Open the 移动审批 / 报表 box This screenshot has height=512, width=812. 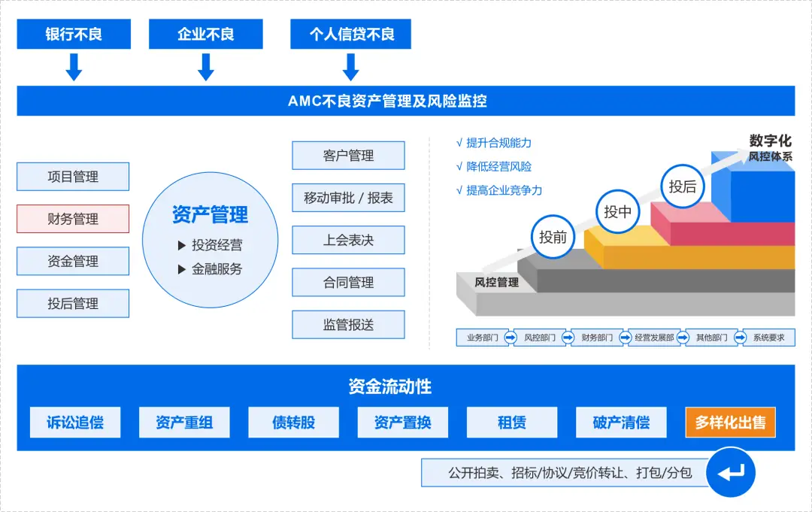(x=348, y=198)
